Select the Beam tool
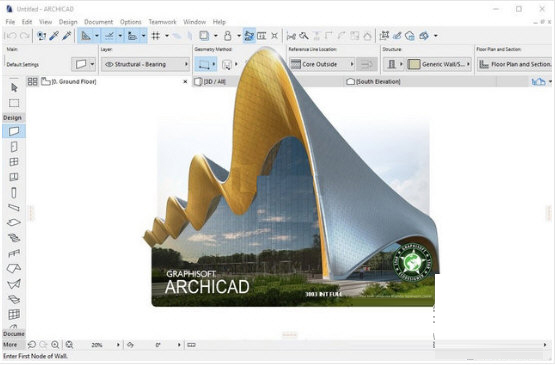 pos(14,207)
